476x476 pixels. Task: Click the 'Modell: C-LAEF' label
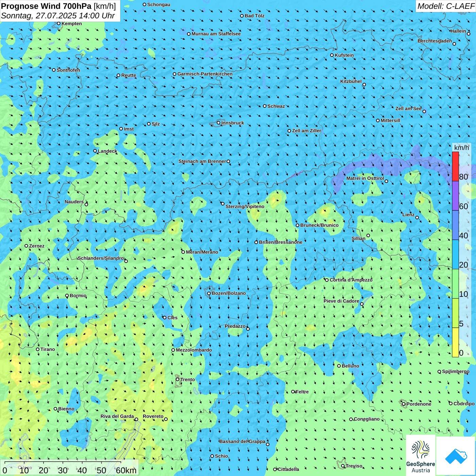446,6
